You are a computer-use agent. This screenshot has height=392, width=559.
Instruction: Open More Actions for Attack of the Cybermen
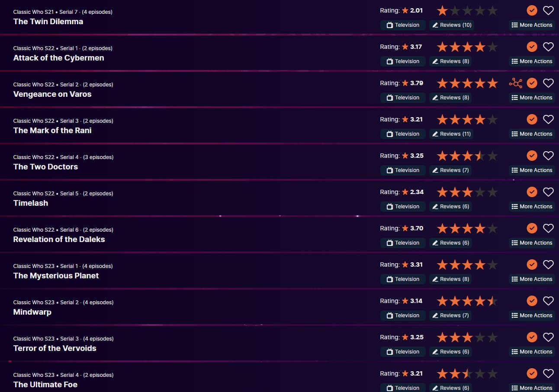pyautogui.click(x=532, y=61)
